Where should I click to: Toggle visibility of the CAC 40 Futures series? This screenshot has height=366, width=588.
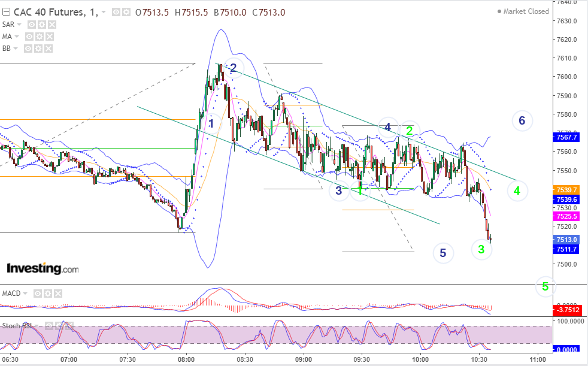tap(116, 13)
